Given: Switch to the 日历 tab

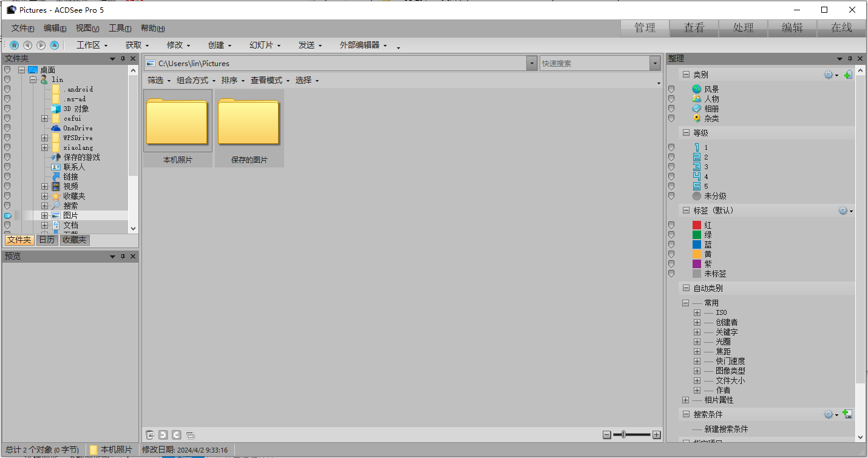Looking at the screenshot, I should [47, 240].
